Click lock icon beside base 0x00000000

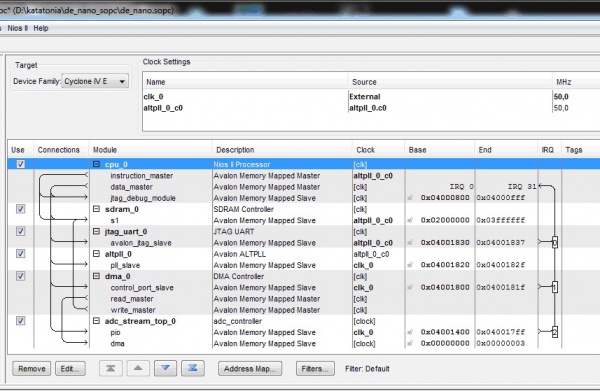[410, 343]
